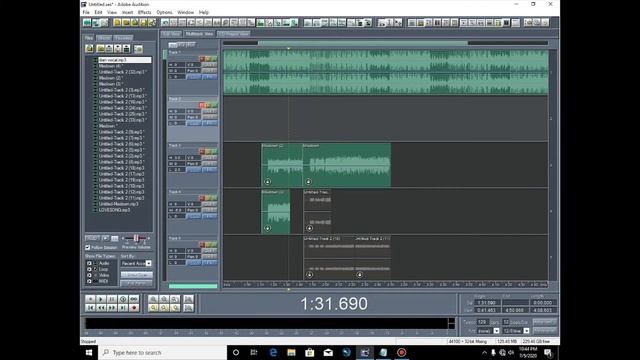Switch to the CD Project View tab

(x=234, y=34)
